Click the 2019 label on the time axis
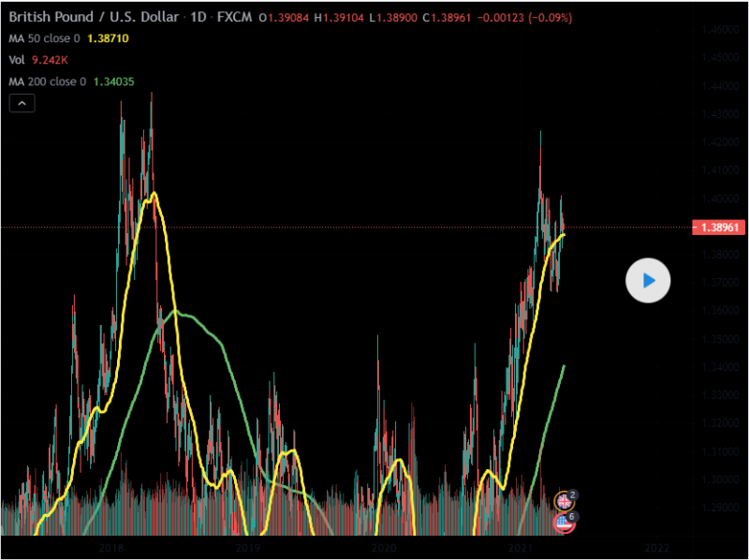 click(247, 547)
